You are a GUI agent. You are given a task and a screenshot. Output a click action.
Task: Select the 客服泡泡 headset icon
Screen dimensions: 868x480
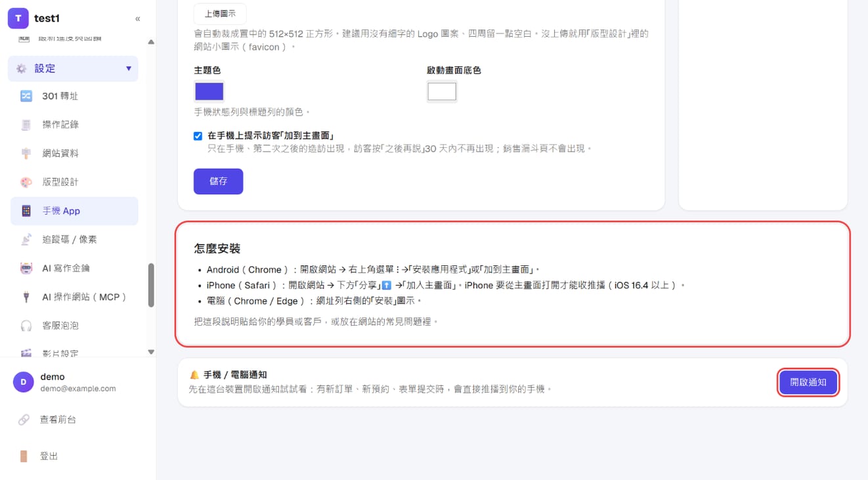[x=26, y=326]
